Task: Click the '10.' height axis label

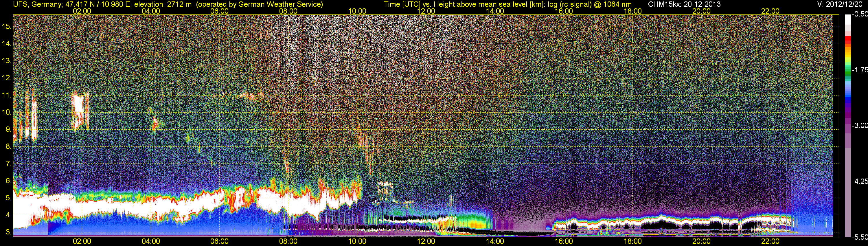Action: pyautogui.click(x=7, y=112)
